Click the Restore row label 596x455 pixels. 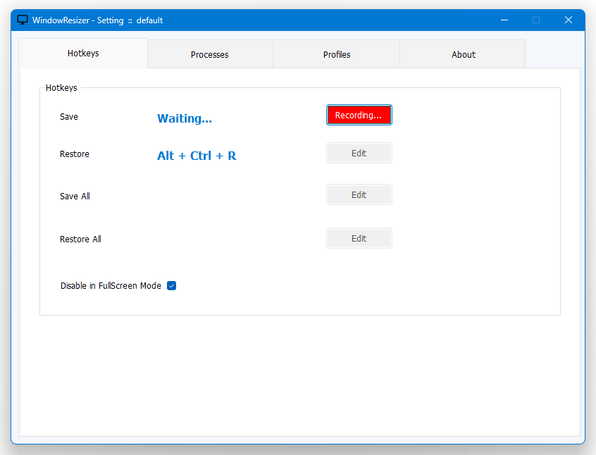click(74, 154)
